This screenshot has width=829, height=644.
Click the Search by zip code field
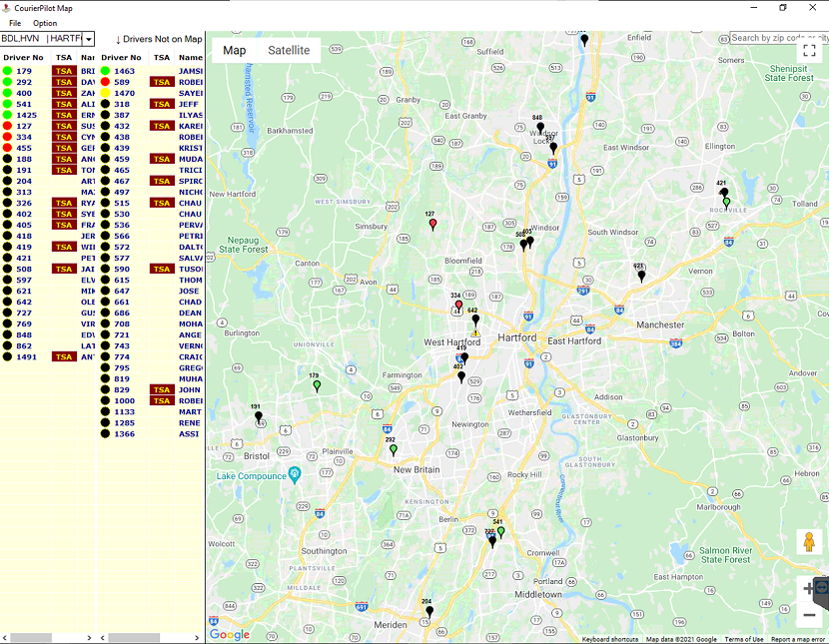coord(779,38)
